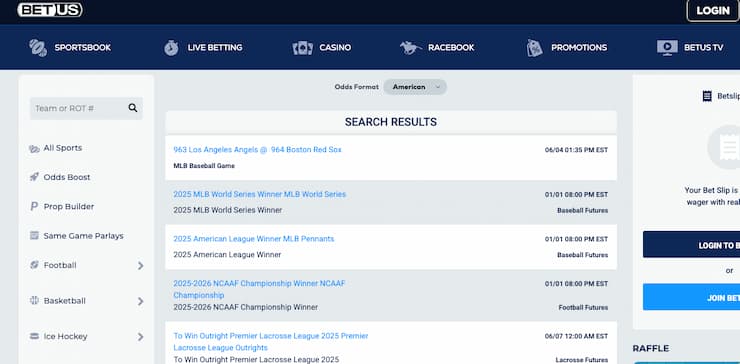Viewport: 740px width, 364px height.
Task: Select All Sports in sidebar
Action: (63, 148)
